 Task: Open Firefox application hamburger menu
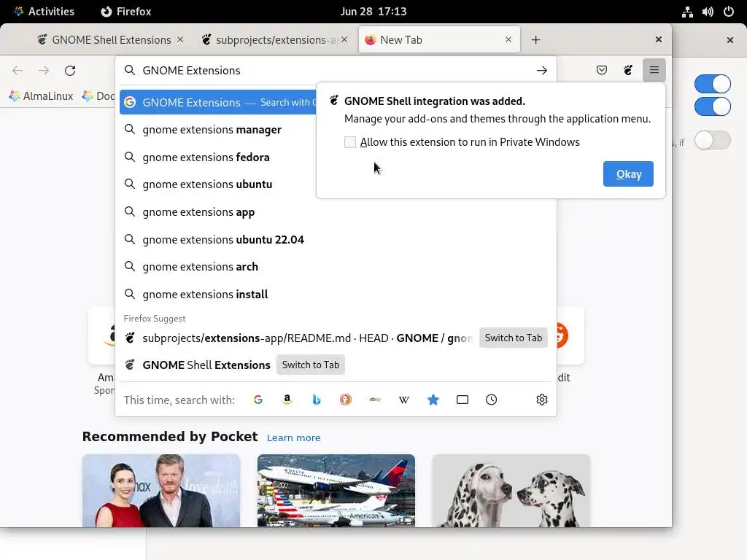[x=654, y=71]
